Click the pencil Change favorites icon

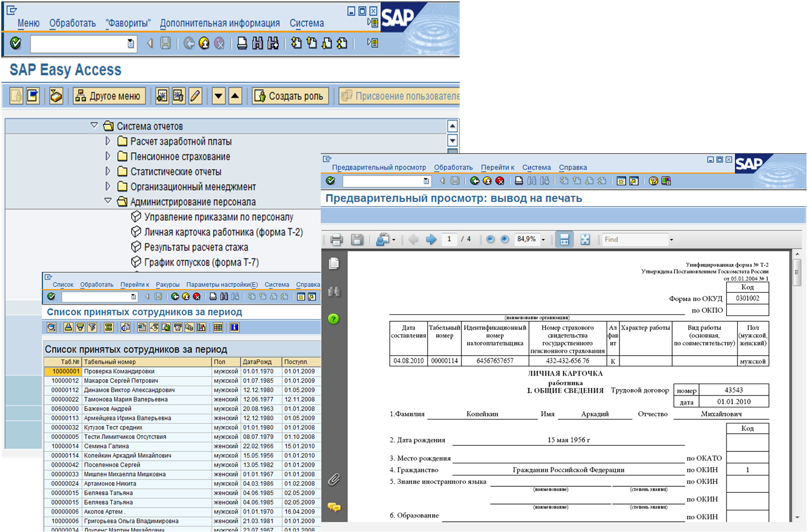[195, 96]
